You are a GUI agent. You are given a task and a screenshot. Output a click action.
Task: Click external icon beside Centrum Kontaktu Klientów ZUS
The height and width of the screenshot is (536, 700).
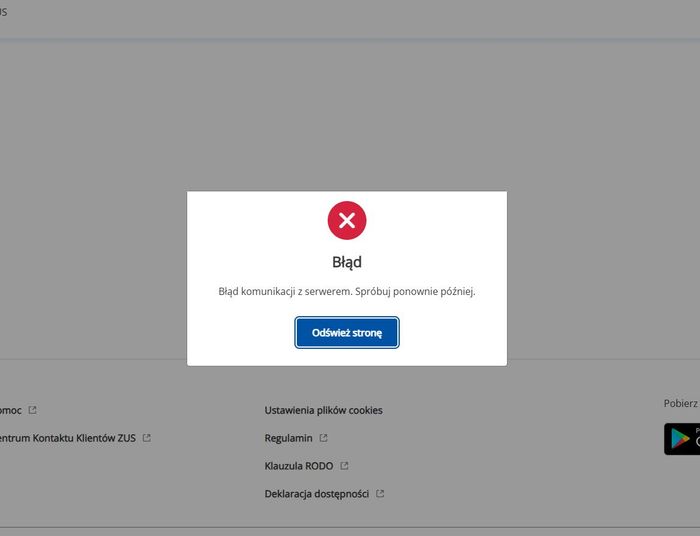tap(146, 438)
